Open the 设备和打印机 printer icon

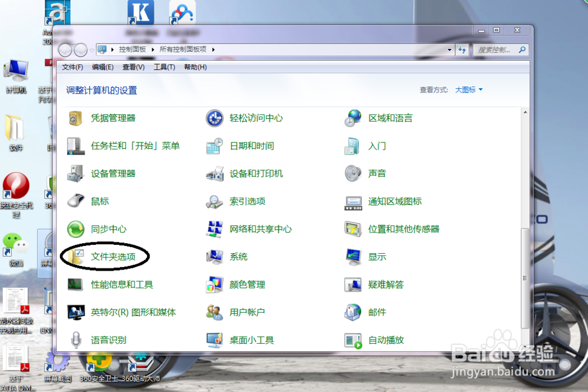(x=215, y=174)
